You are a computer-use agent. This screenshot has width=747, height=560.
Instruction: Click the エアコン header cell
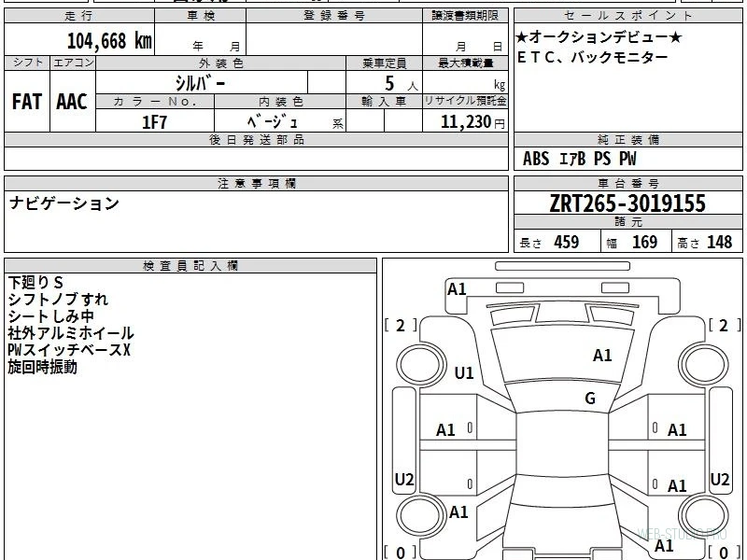73,63
